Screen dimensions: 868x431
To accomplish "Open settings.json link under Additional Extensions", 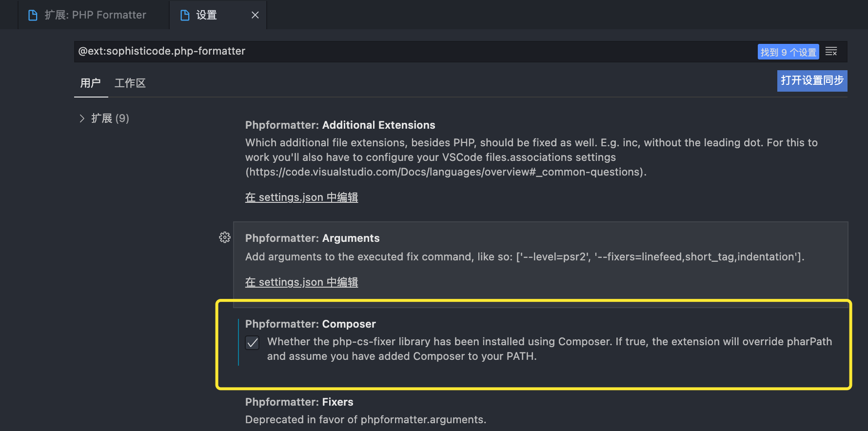I will point(301,197).
